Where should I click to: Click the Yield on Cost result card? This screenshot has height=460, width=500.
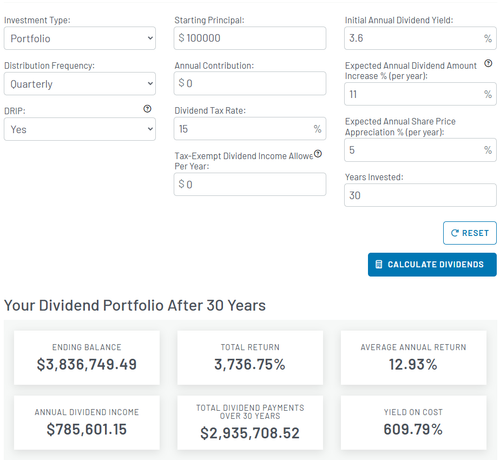tap(413, 423)
